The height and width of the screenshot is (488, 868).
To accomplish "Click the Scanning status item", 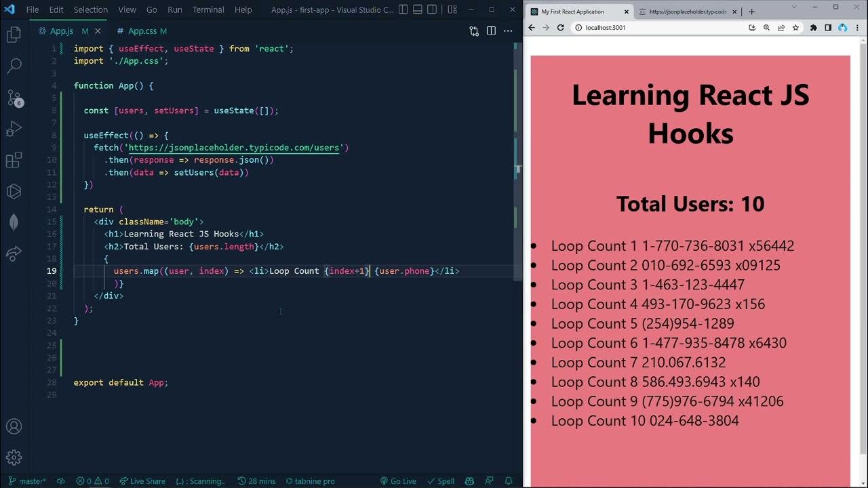I will [x=200, y=481].
